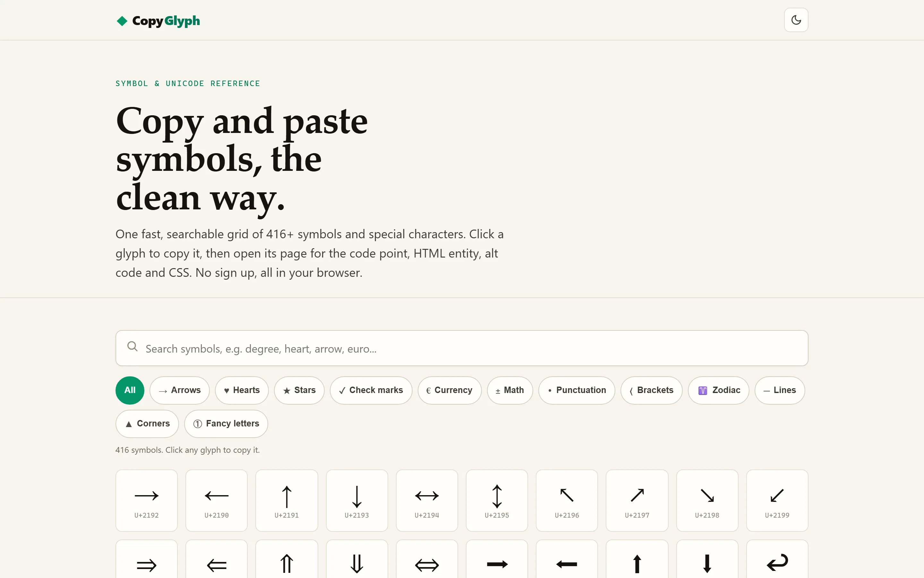Copy the down arrow glyph U+2193
The width and height of the screenshot is (924, 578).
tap(357, 500)
